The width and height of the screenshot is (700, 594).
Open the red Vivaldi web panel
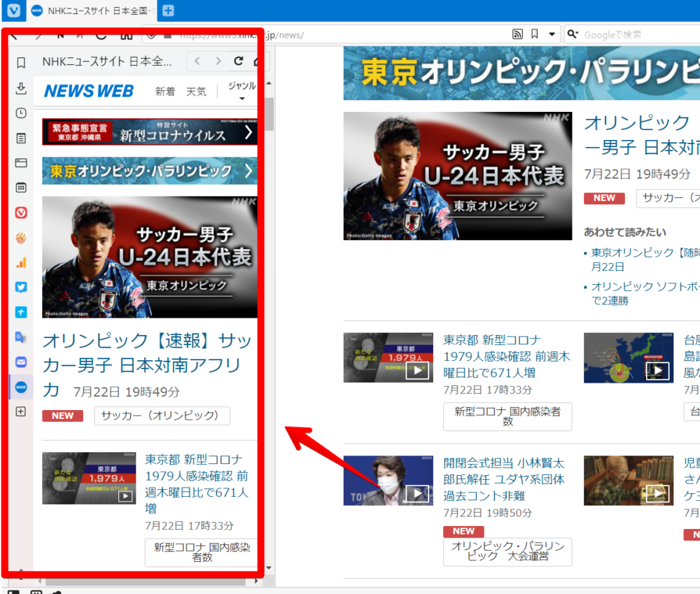[x=21, y=213]
